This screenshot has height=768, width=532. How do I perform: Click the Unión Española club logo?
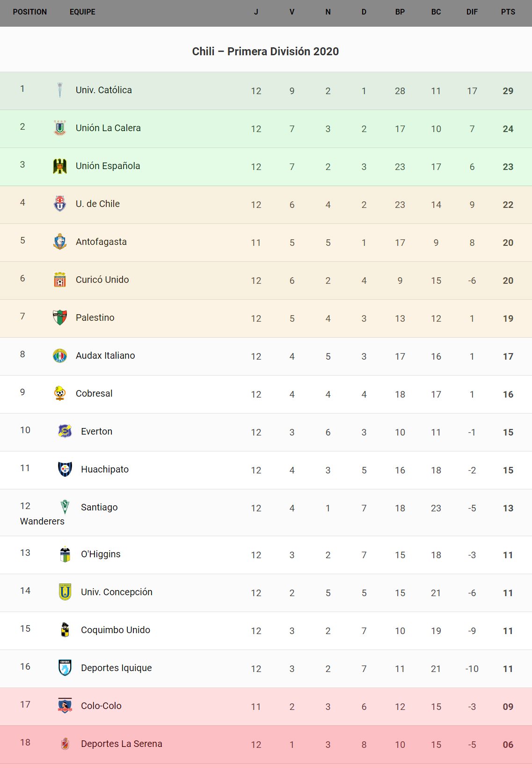pos(60,166)
